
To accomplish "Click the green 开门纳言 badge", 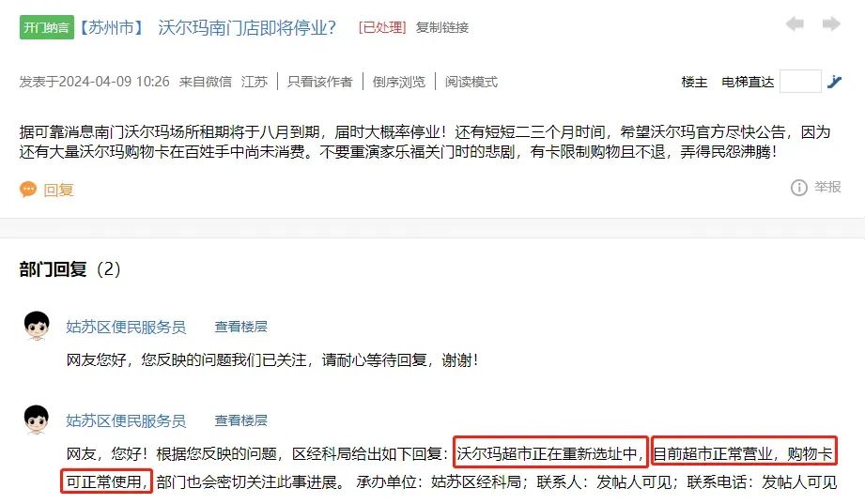I will point(46,27).
